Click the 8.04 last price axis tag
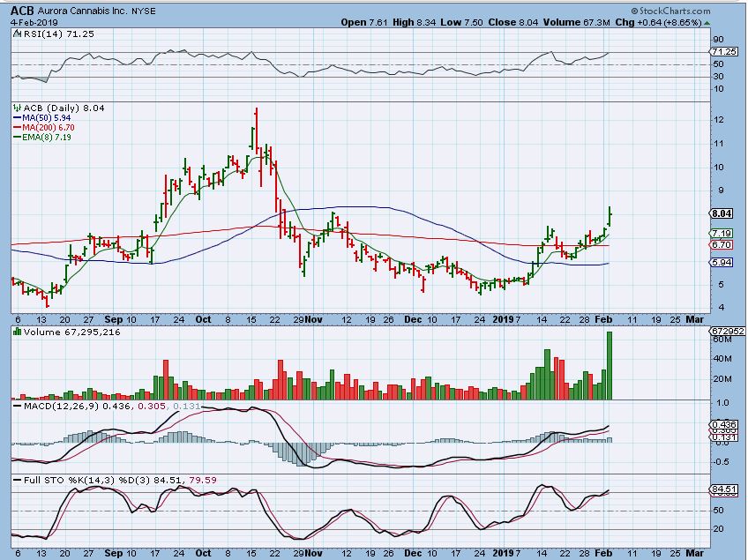Image resolution: width=748 pixels, height=560 pixels. pos(722,213)
